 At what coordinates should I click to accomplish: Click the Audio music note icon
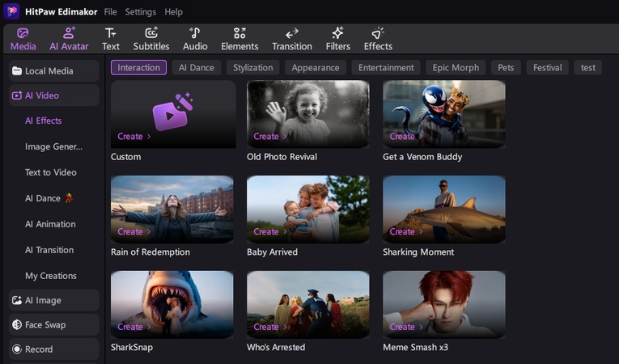194,33
